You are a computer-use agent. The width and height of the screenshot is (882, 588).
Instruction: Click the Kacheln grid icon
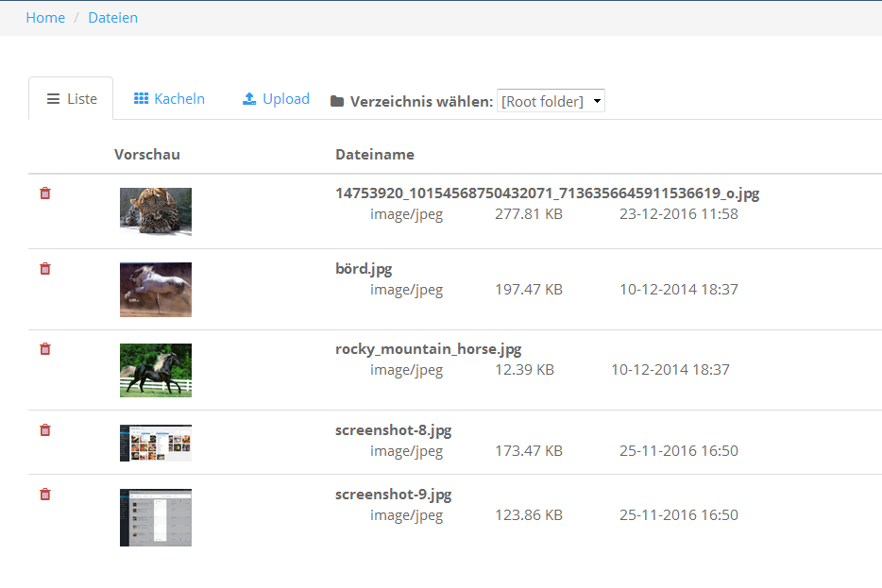141,99
